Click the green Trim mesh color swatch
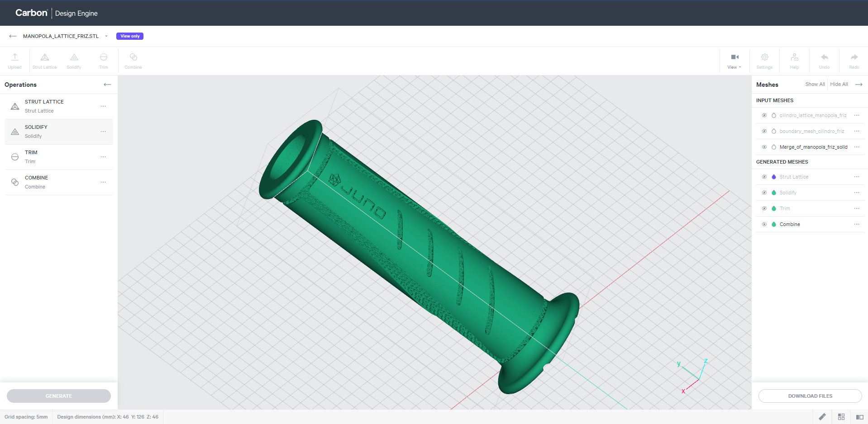 [774, 208]
